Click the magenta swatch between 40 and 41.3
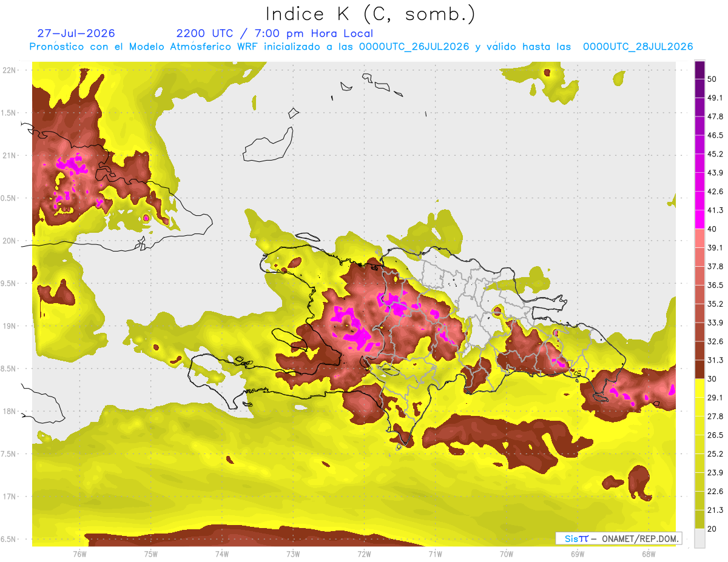Image resolution: width=728 pixels, height=562 pixels. (x=700, y=219)
